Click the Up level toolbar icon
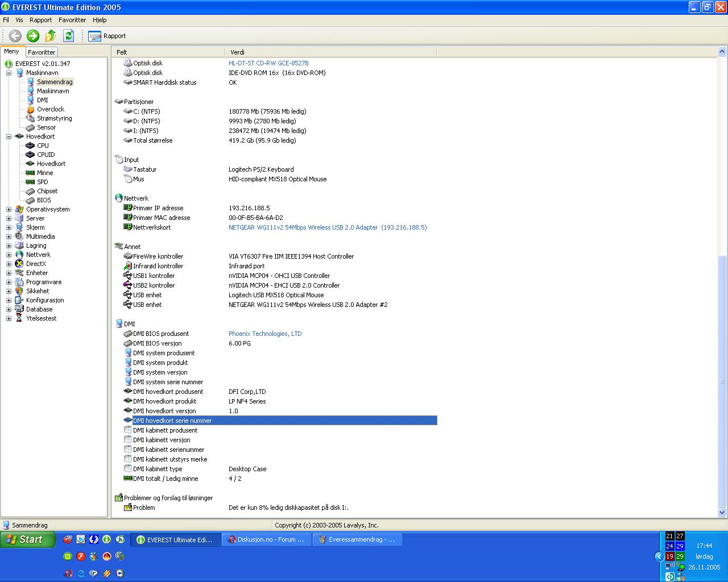This screenshot has height=582, width=728. [51, 36]
